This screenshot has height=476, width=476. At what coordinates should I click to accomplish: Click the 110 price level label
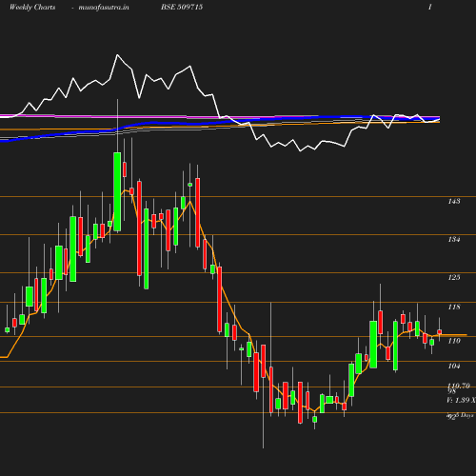point(454,341)
